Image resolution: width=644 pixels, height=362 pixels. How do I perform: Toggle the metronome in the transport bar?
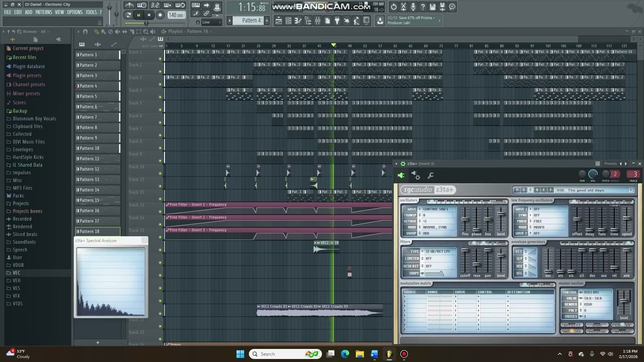point(130,5)
